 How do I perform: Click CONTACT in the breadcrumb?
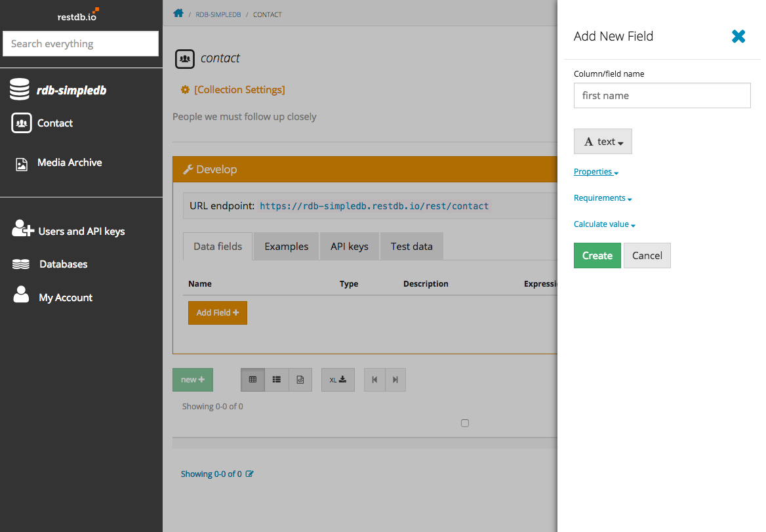coord(267,14)
